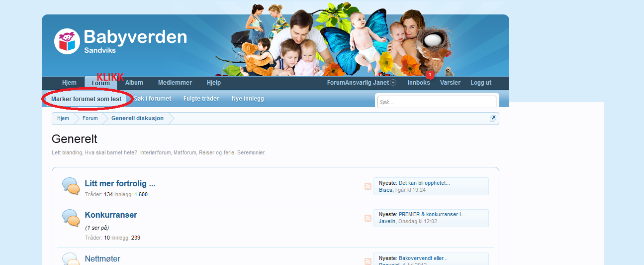Screen dimensions: 644x265
Task: Open the Medlemmer menu item
Action: click(x=175, y=83)
